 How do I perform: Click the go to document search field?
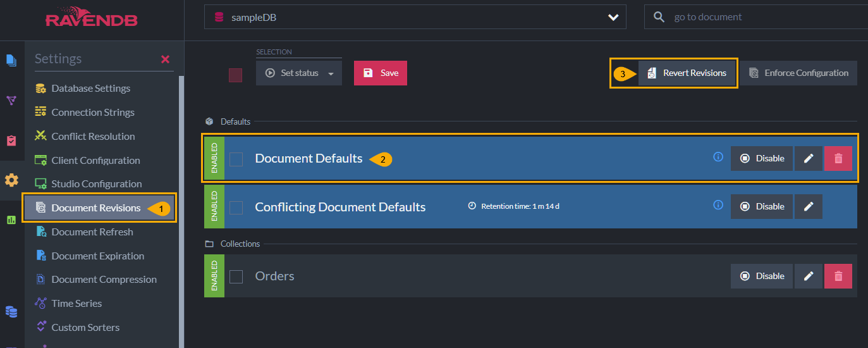click(x=755, y=17)
